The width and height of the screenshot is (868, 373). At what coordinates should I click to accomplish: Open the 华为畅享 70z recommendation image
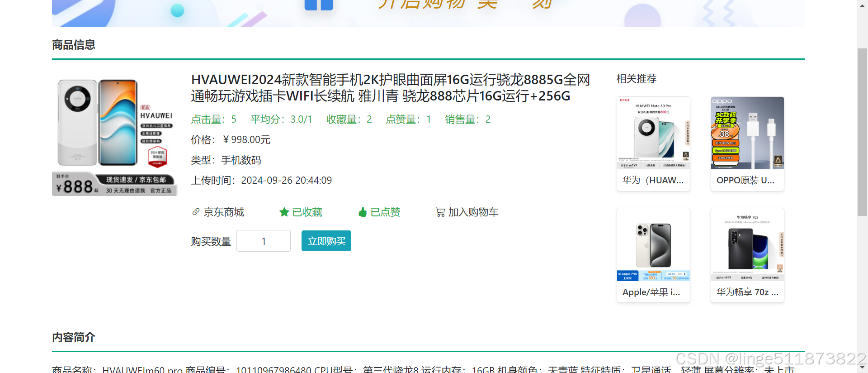tap(747, 245)
